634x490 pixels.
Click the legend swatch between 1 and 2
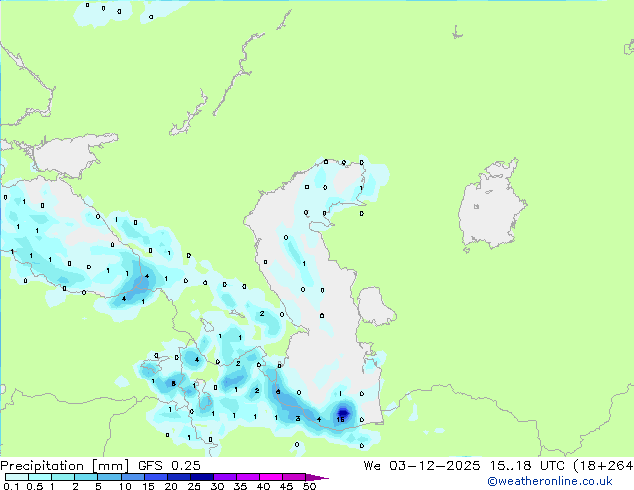[63, 477]
